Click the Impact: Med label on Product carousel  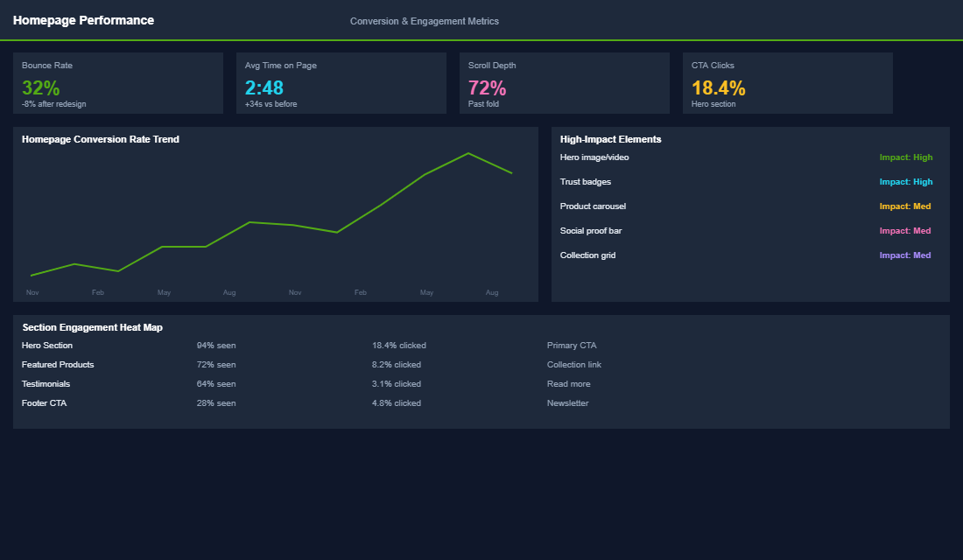[x=905, y=206]
